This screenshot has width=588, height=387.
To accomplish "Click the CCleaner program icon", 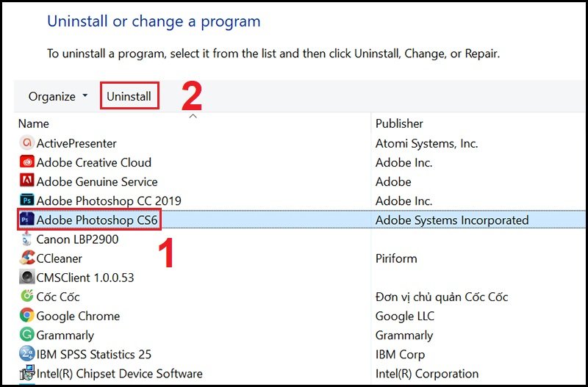I will tap(27, 258).
